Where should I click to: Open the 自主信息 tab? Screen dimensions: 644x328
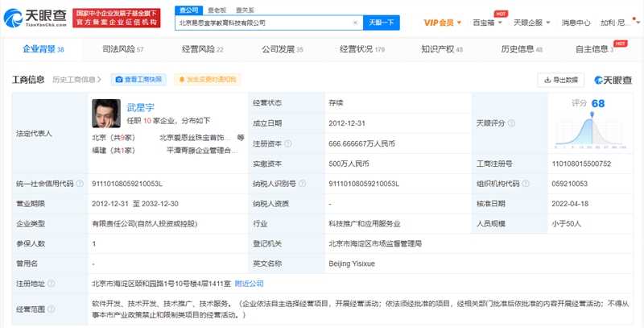pyautogui.click(x=594, y=49)
